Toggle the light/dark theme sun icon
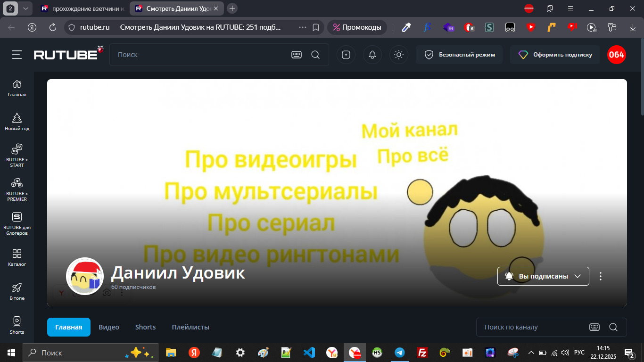Screen dimensions: 644x362 (399, 55)
